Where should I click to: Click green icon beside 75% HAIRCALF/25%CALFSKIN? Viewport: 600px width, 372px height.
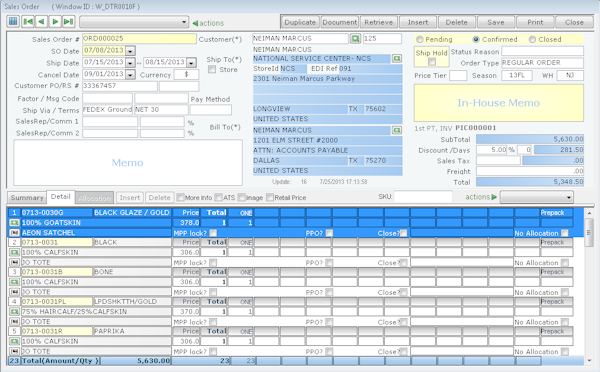(x=15, y=312)
